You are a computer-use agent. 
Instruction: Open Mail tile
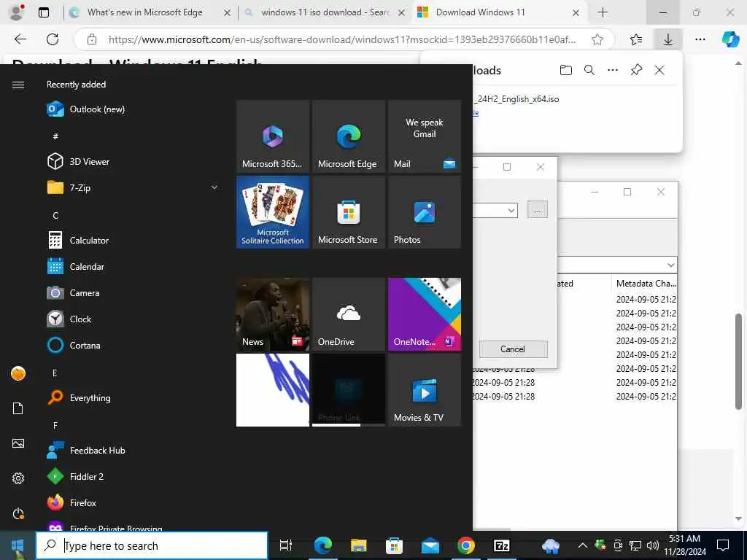(425, 136)
